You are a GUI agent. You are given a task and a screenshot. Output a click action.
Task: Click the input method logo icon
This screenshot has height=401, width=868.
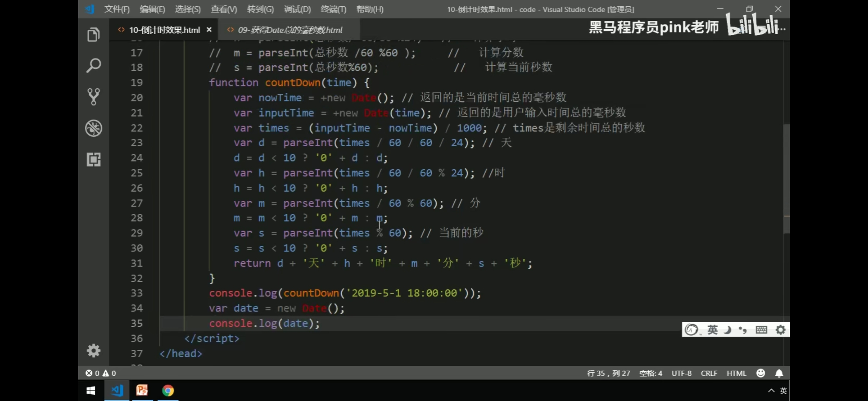(x=691, y=330)
